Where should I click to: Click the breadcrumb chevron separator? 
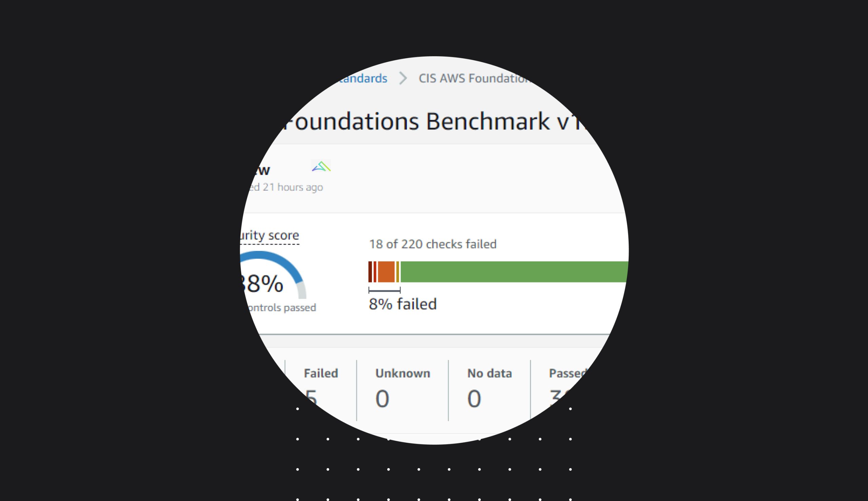point(403,79)
